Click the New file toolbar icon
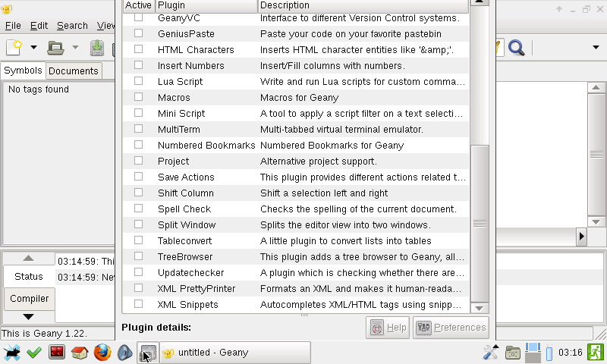 click(x=14, y=48)
